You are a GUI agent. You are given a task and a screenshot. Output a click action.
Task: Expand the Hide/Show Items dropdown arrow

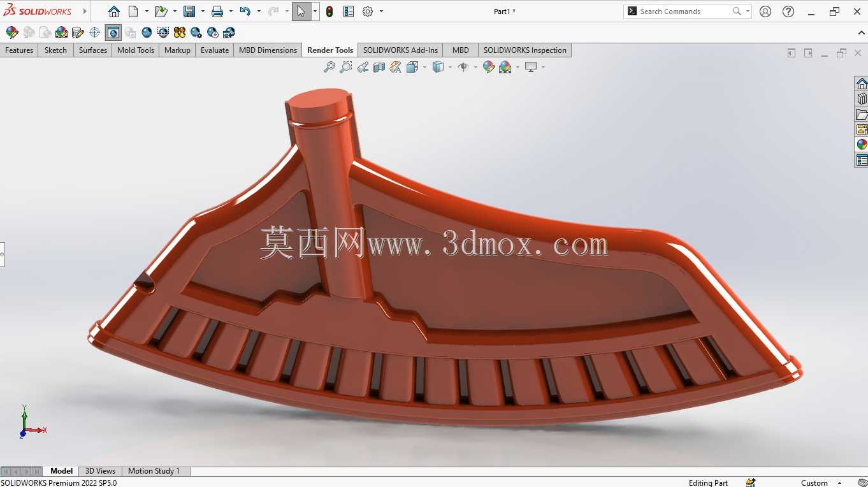point(475,67)
